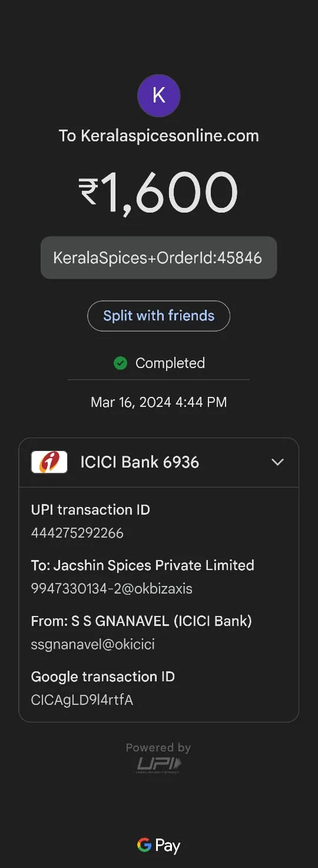Open Split with friends
Screen dimensions: 318x868
pyautogui.click(x=158, y=316)
